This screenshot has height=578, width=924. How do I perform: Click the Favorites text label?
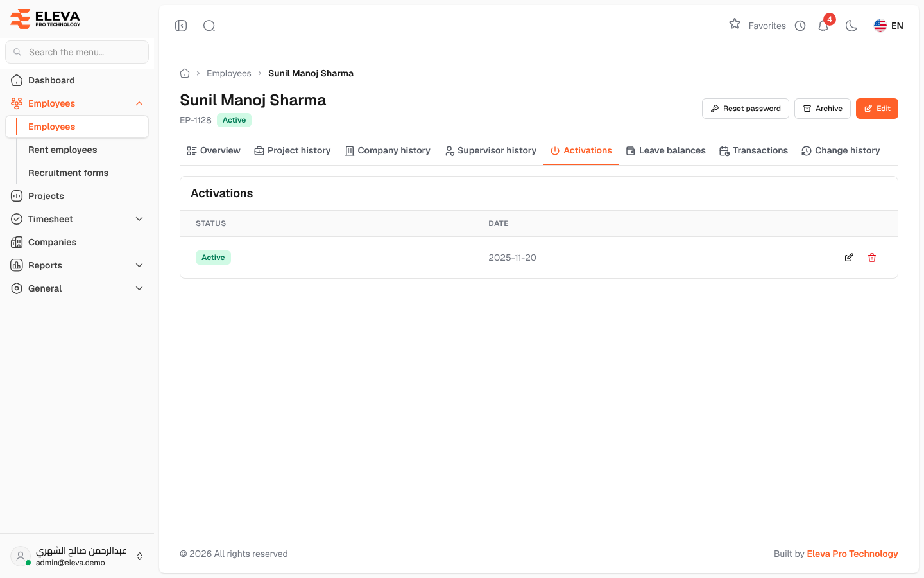[767, 26]
